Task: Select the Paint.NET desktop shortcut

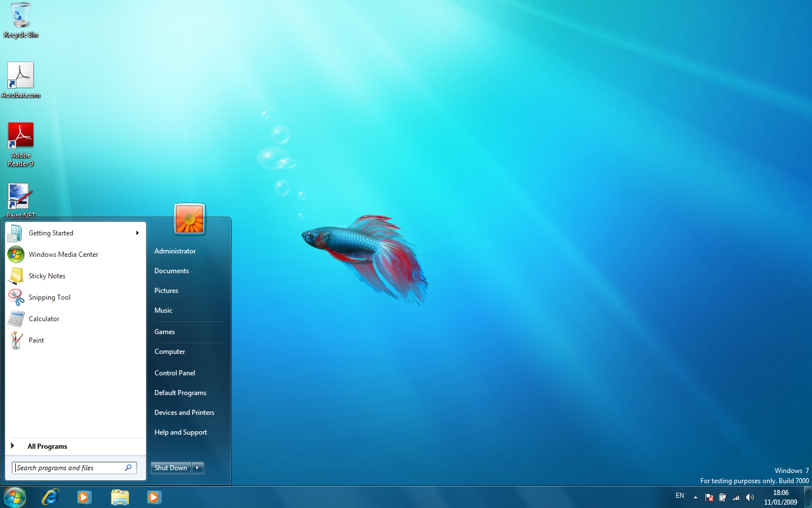Action: (x=21, y=200)
